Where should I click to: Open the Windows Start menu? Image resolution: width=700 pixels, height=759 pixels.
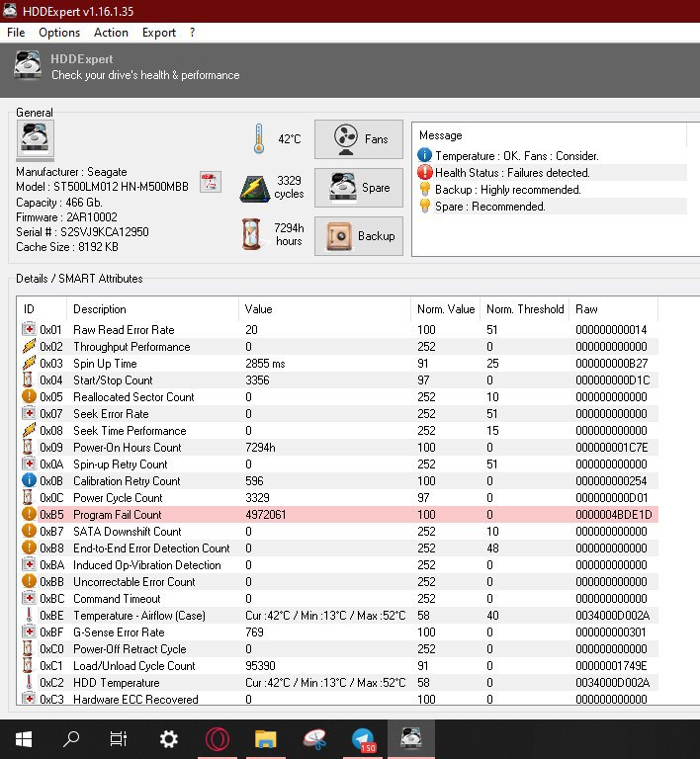24,739
